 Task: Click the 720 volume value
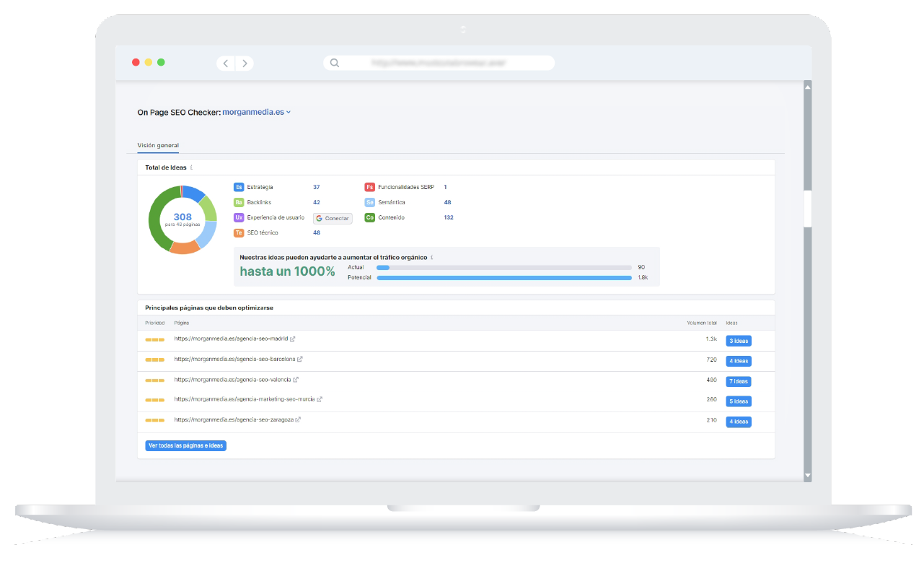[712, 359]
